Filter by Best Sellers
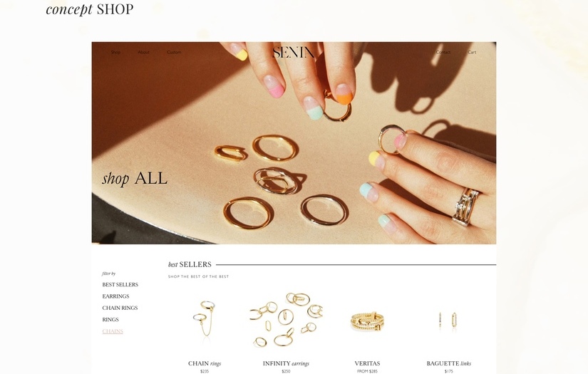588x374 pixels. 120,285
